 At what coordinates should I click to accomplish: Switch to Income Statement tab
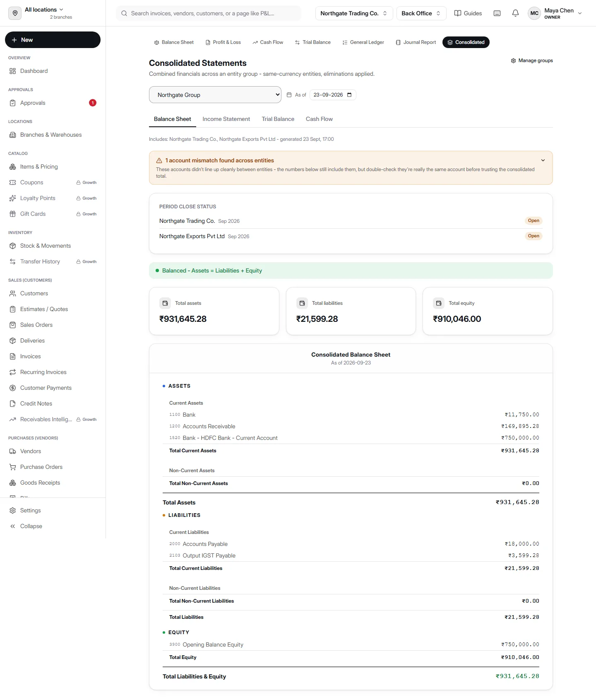click(x=226, y=119)
